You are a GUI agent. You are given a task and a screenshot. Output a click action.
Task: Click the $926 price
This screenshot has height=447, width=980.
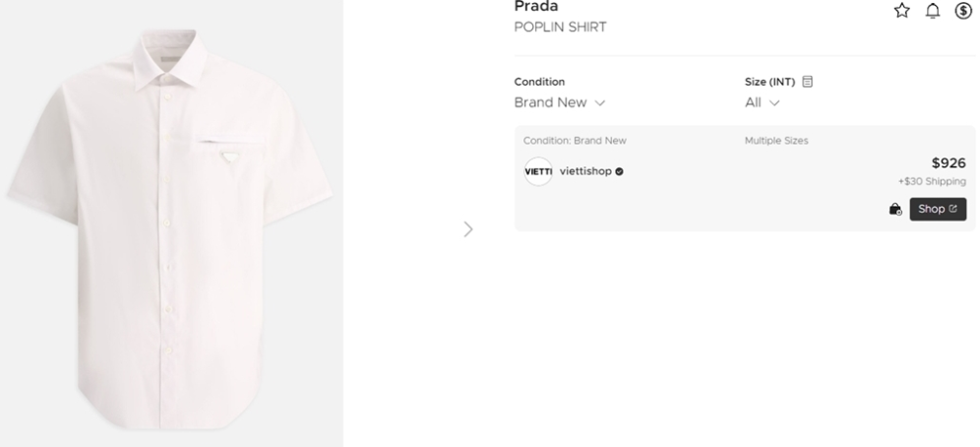click(949, 163)
